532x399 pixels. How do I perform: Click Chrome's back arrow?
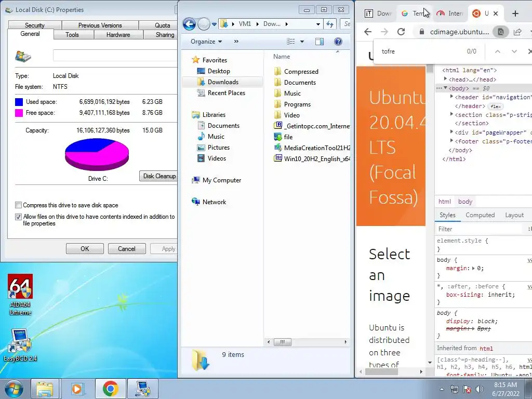pyautogui.click(x=368, y=32)
